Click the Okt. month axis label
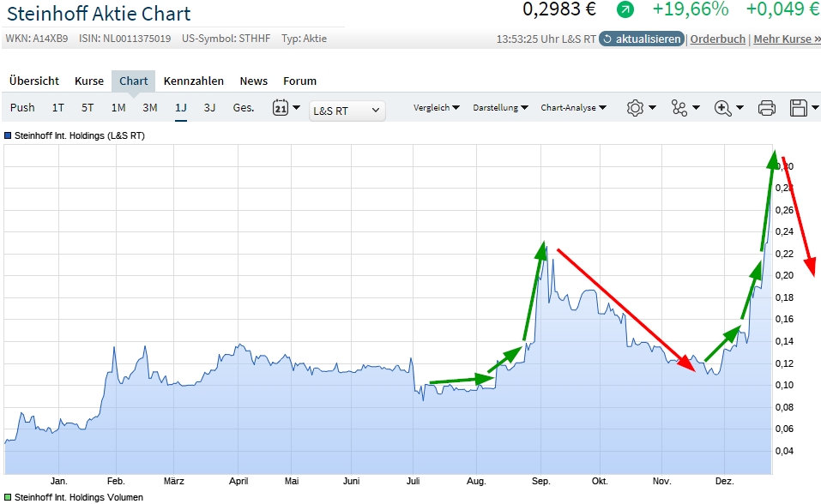This screenshot has width=821, height=504. pyautogui.click(x=600, y=481)
